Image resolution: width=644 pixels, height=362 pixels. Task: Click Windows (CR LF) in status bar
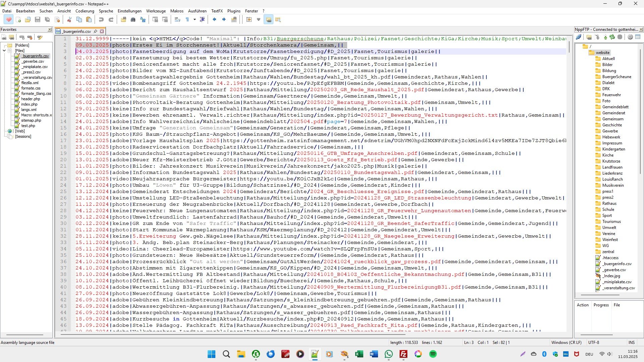[566, 343]
